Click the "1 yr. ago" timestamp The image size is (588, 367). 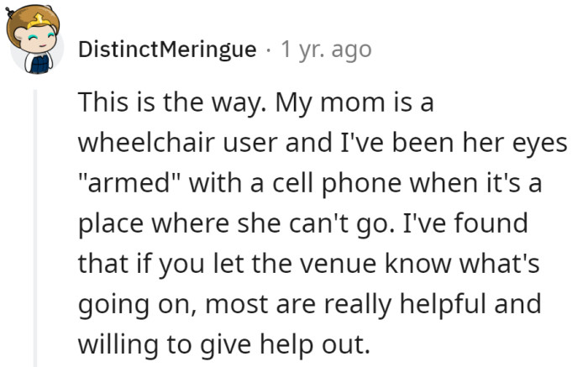coord(324,50)
